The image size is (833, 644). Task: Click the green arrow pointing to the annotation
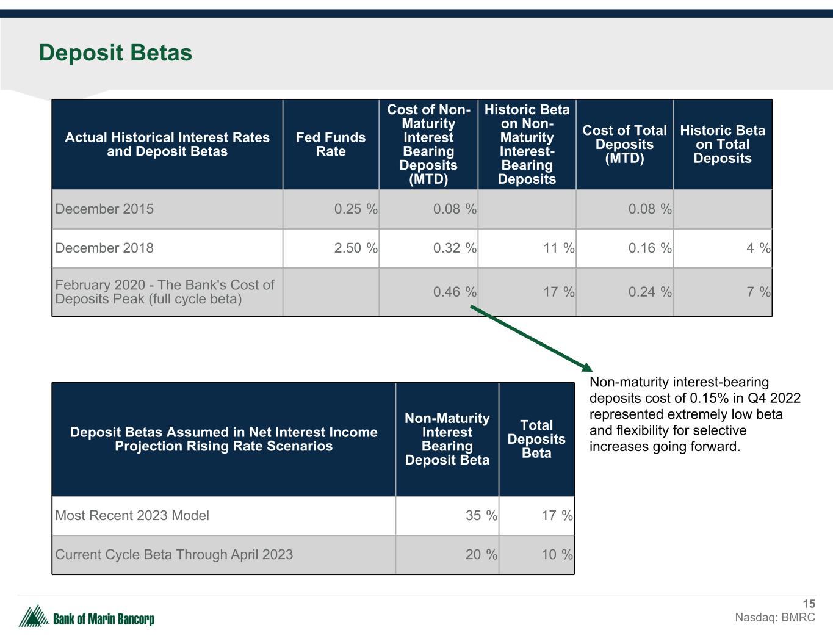[530, 338]
